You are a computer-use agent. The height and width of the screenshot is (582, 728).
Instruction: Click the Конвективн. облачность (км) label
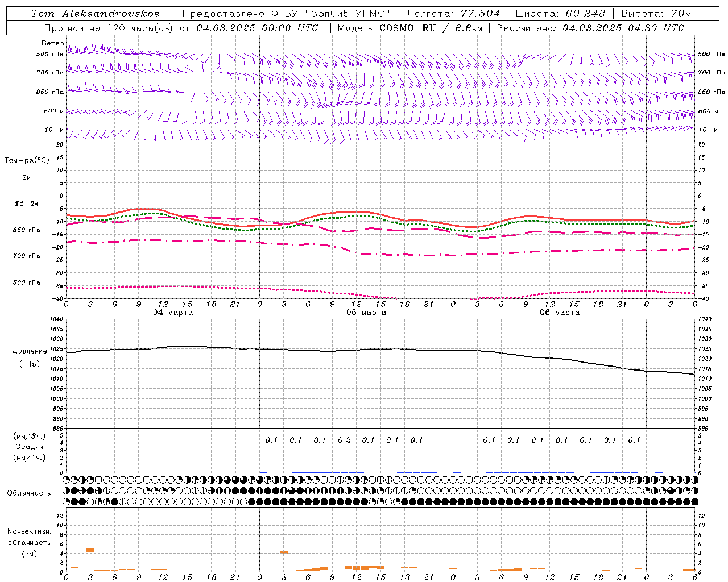(29, 542)
